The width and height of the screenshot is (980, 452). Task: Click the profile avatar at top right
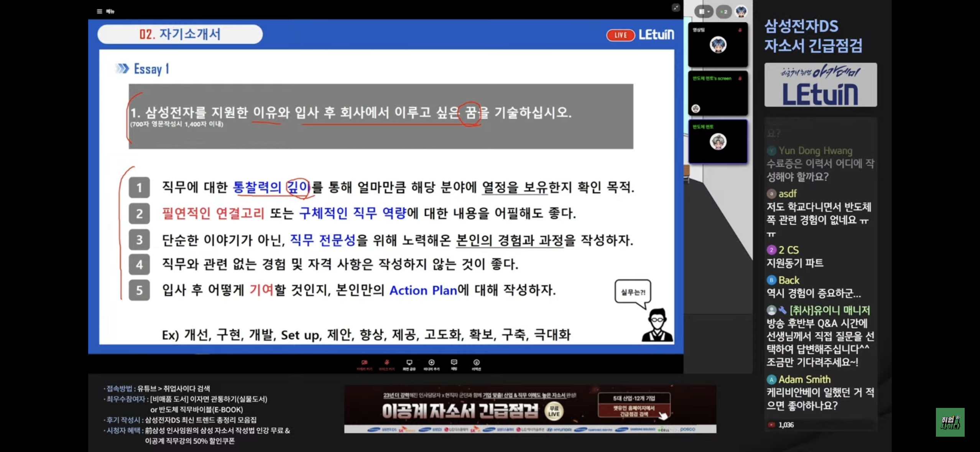tap(741, 12)
